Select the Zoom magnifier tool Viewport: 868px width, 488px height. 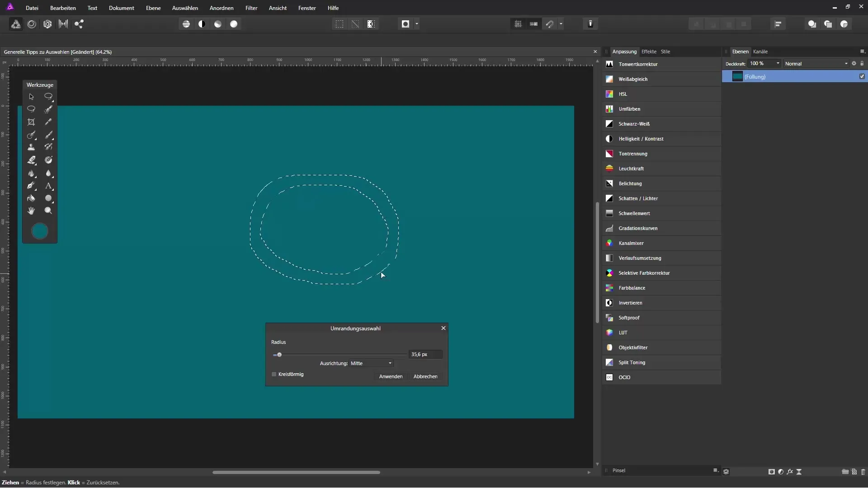click(48, 211)
